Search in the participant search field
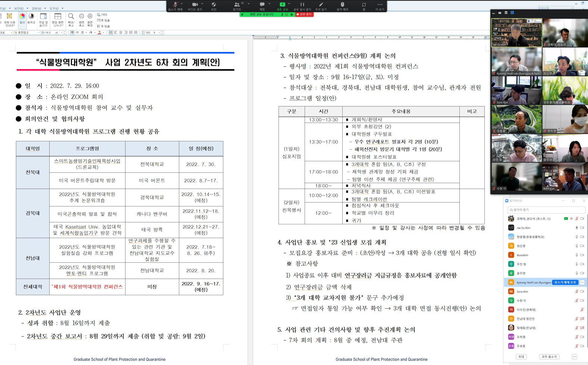Image resolution: width=588 pixels, height=365 pixels. click(546, 210)
